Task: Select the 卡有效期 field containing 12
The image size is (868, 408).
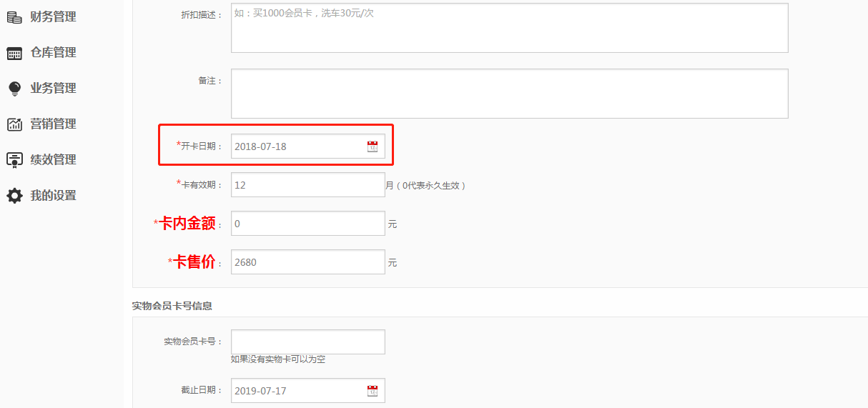Action: [307, 185]
